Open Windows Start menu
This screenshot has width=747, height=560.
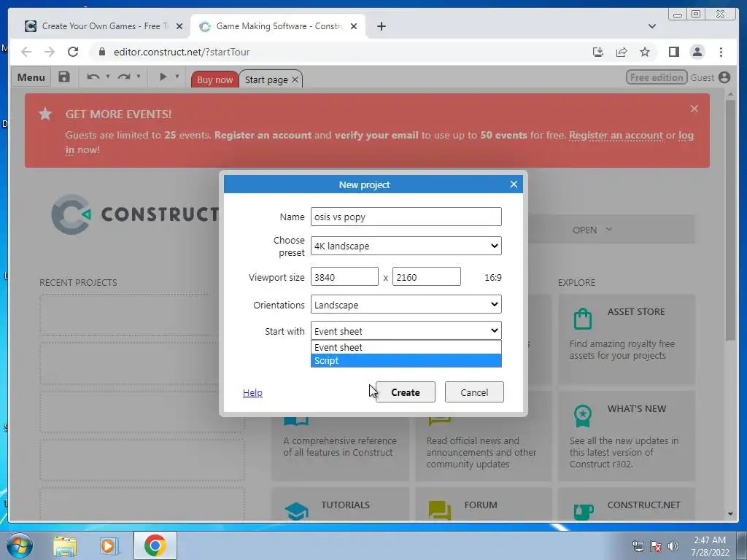pyautogui.click(x=20, y=545)
